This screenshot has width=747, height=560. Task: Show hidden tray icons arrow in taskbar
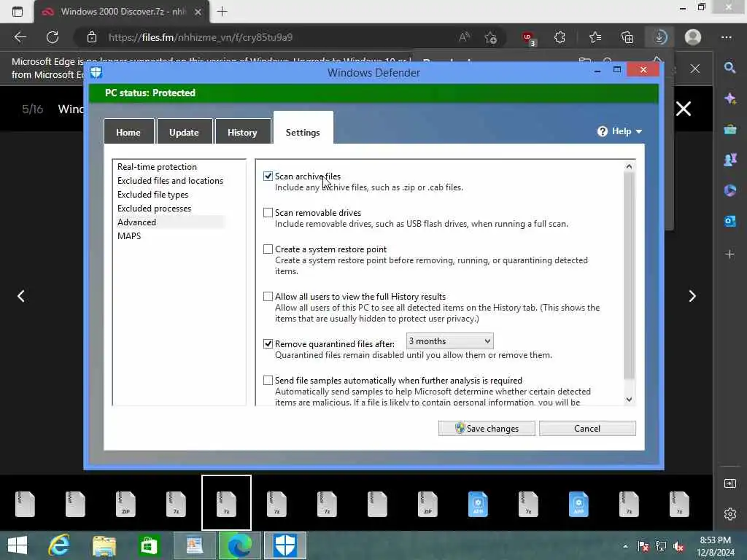click(x=625, y=546)
